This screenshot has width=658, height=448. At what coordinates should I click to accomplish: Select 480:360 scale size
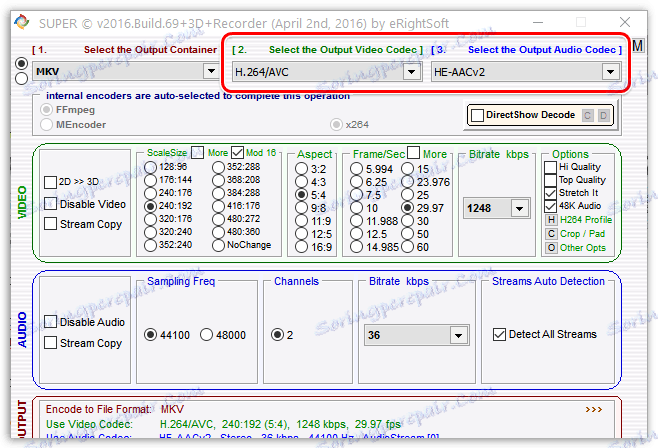[x=218, y=232]
